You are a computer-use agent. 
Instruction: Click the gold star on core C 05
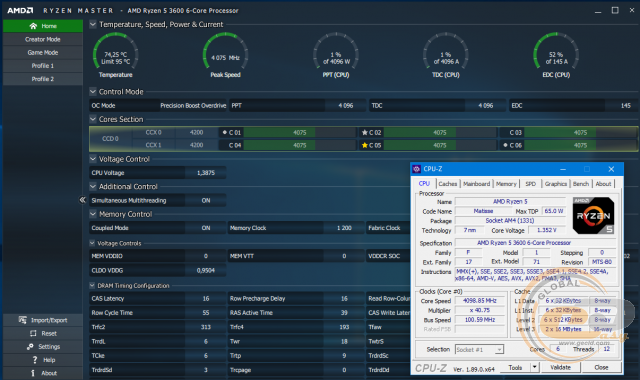coord(364,145)
